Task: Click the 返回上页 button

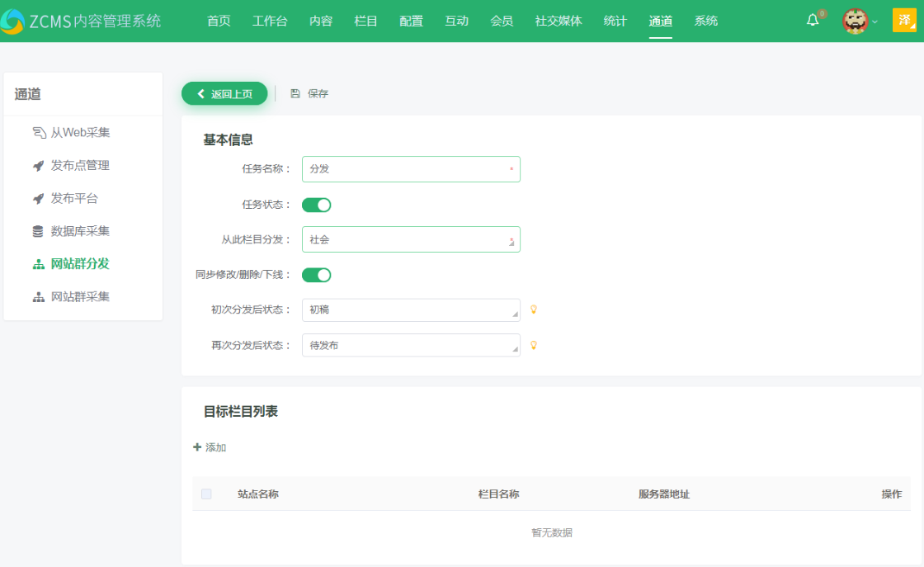Action: (x=224, y=93)
